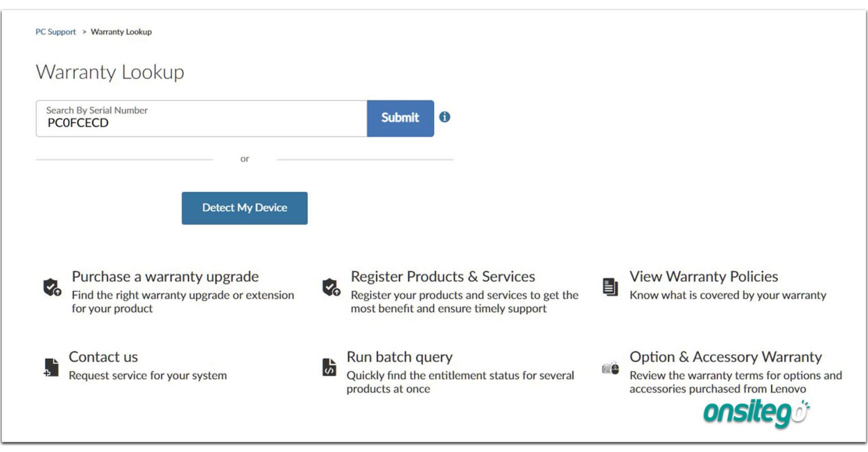Select the Warranty Lookup breadcrumb item
The width and height of the screenshot is (868, 452).
click(121, 32)
